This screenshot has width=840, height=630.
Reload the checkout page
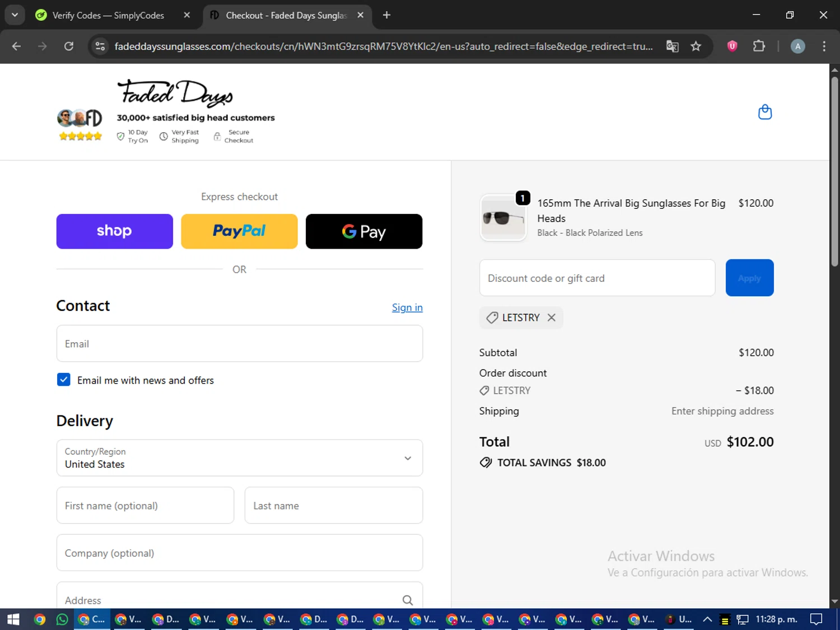click(x=69, y=46)
